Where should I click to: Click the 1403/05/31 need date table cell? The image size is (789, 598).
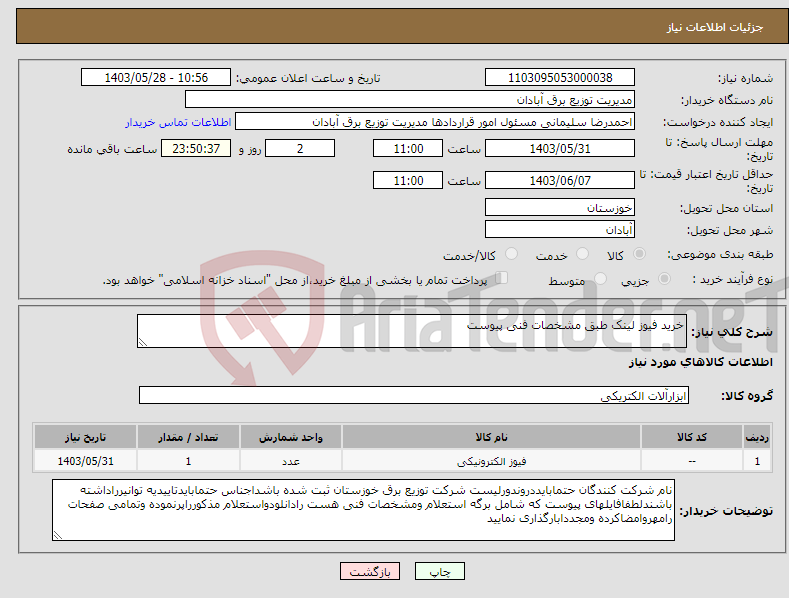point(86,461)
